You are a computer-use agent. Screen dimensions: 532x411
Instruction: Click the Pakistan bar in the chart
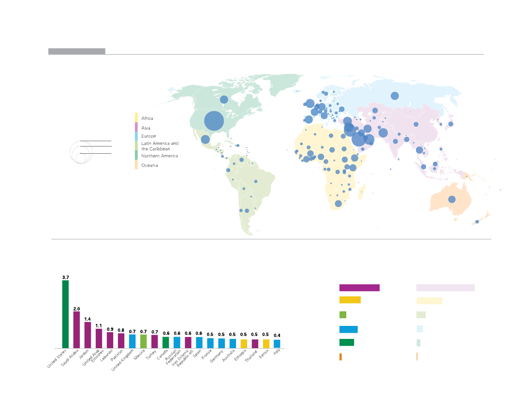[121, 340]
